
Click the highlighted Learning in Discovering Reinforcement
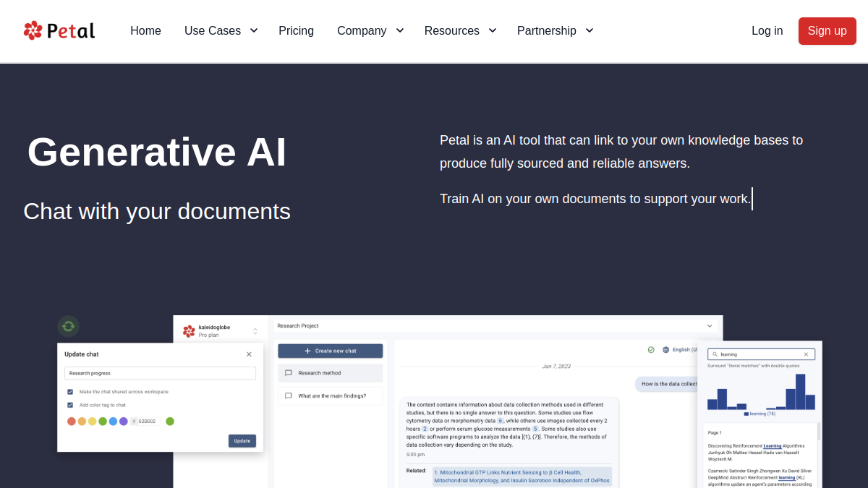point(773,446)
